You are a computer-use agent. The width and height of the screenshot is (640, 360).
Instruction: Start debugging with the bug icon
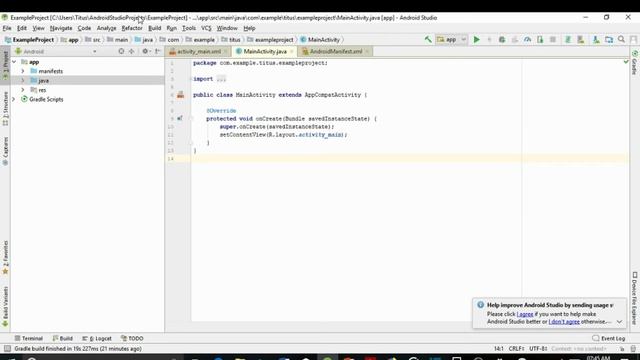[x=502, y=40]
